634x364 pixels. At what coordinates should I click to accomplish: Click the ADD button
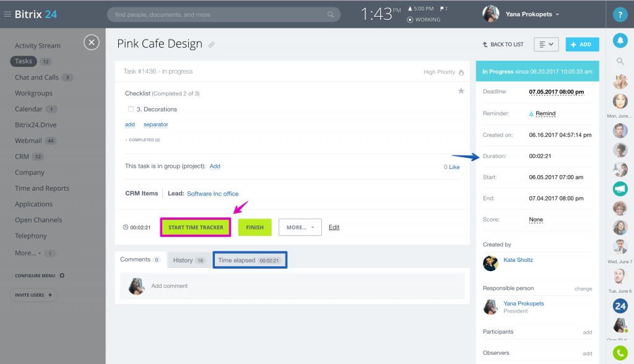[582, 45]
